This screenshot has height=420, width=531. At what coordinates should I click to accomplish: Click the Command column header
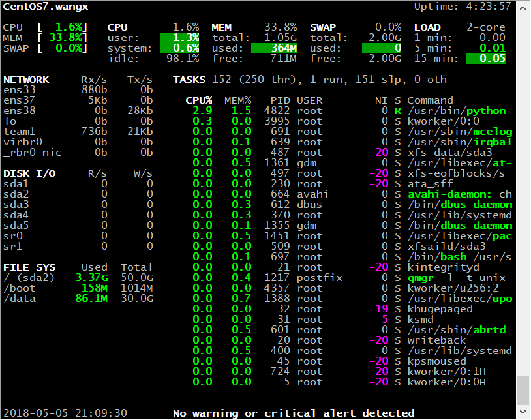[430, 100]
